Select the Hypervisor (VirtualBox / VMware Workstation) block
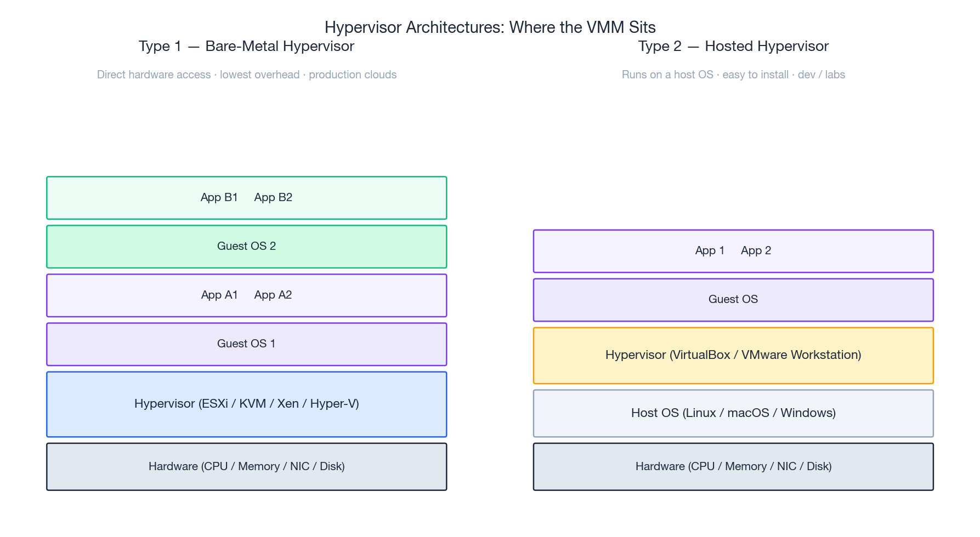 pyautogui.click(x=733, y=355)
